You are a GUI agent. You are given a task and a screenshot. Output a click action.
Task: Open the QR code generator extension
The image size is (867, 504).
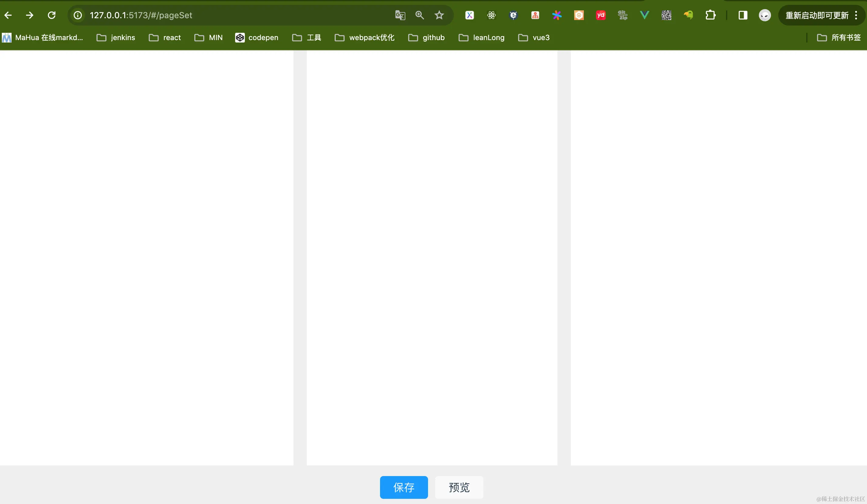[x=666, y=15]
